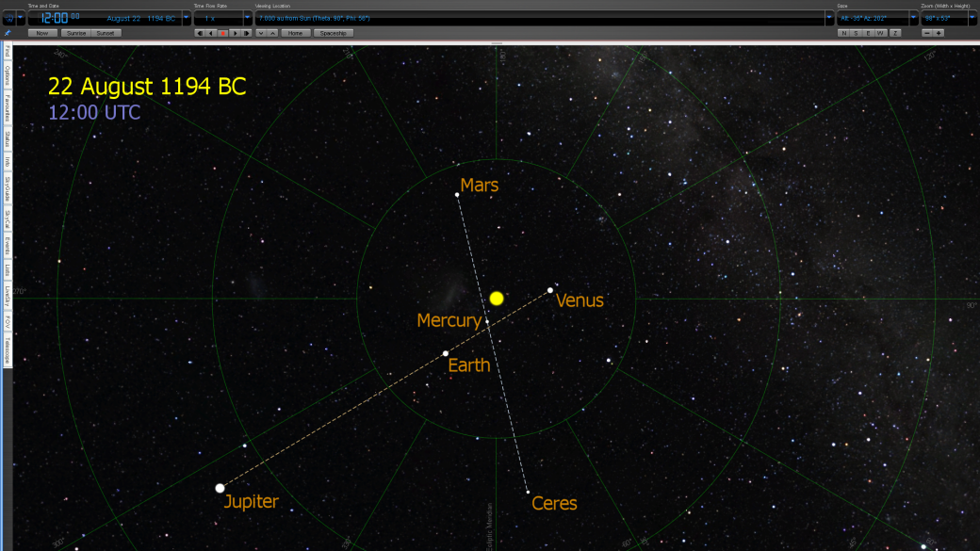Run time backward

point(211,33)
